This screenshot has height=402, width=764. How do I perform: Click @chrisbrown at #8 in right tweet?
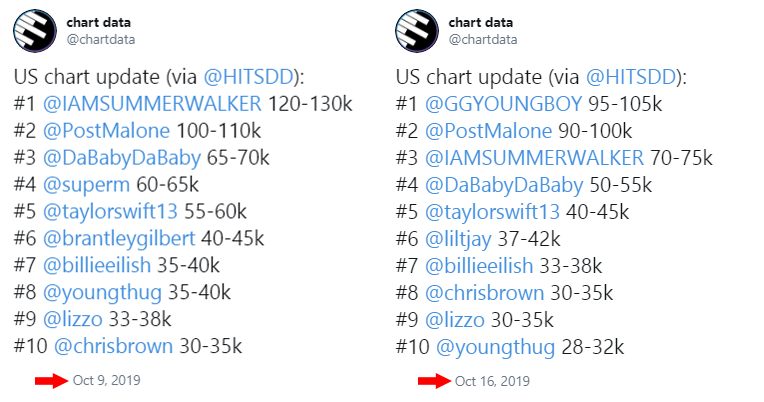[x=484, y=293]
